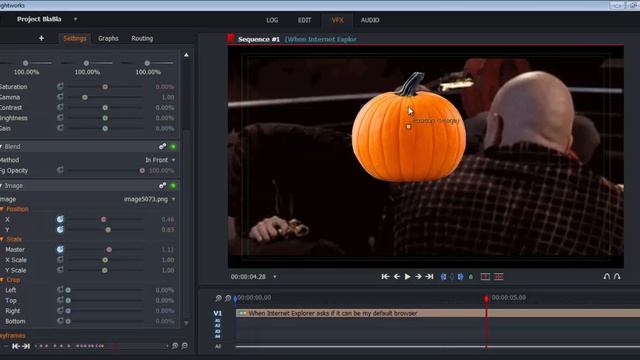The height and width of the screenshot is (360, 640).
Task: Zoom in keyframes panel
Action: point(175,346)
